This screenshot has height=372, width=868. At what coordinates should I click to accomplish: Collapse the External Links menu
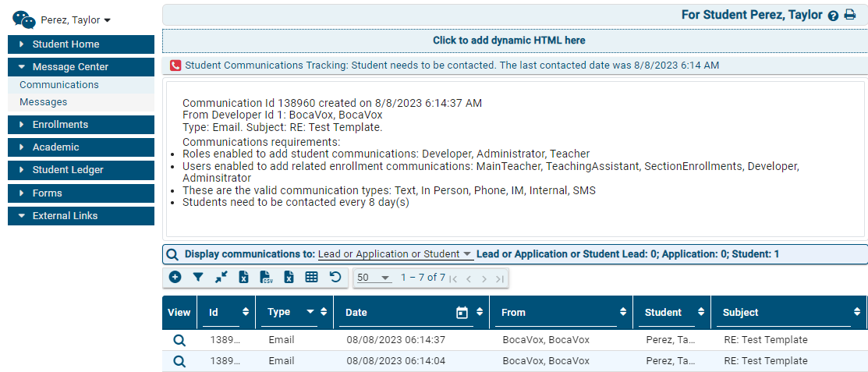(81, 216)
